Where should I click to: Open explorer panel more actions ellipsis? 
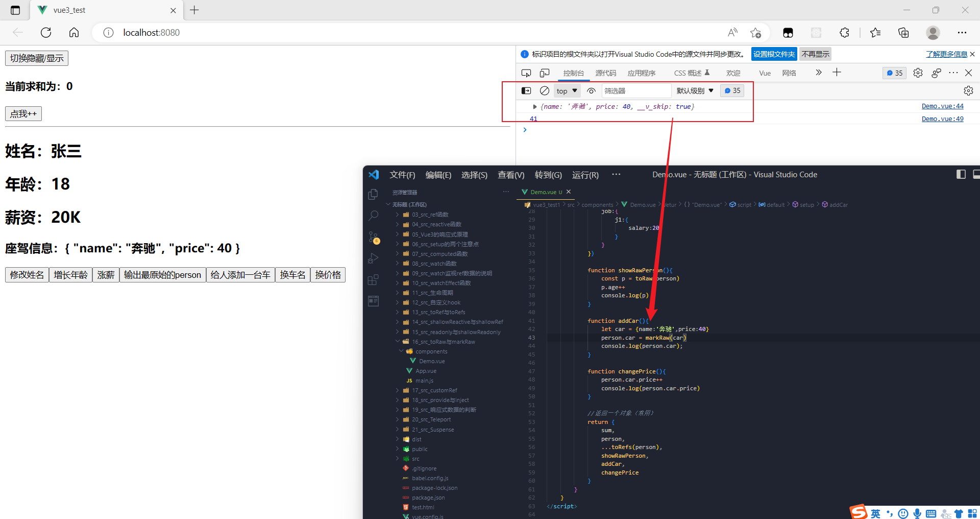coord(506,192)
